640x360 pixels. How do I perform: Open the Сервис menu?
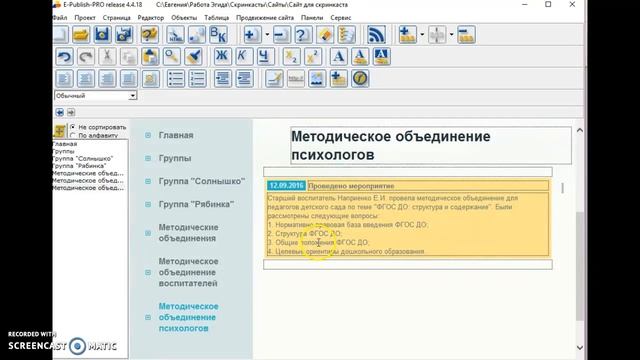[x=341, y=18]
